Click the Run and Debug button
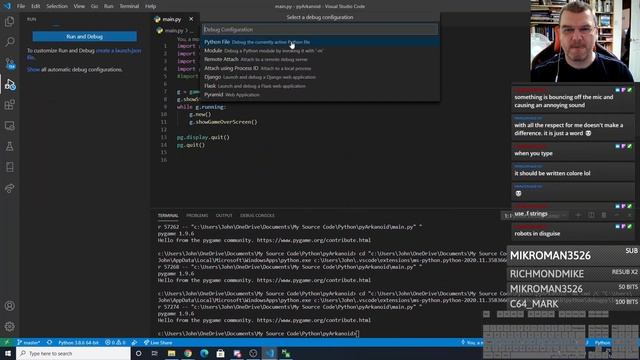The image size is (640, 360). click(x=84, y=36)
